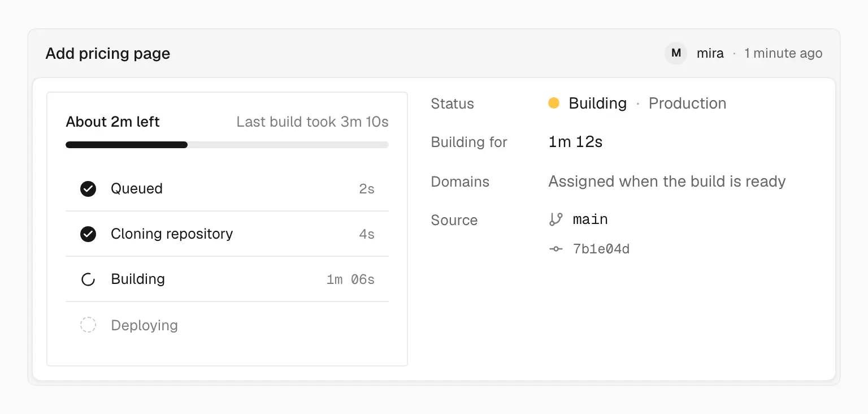
Task: Click the Building for field label
Action: pos(469,142)
